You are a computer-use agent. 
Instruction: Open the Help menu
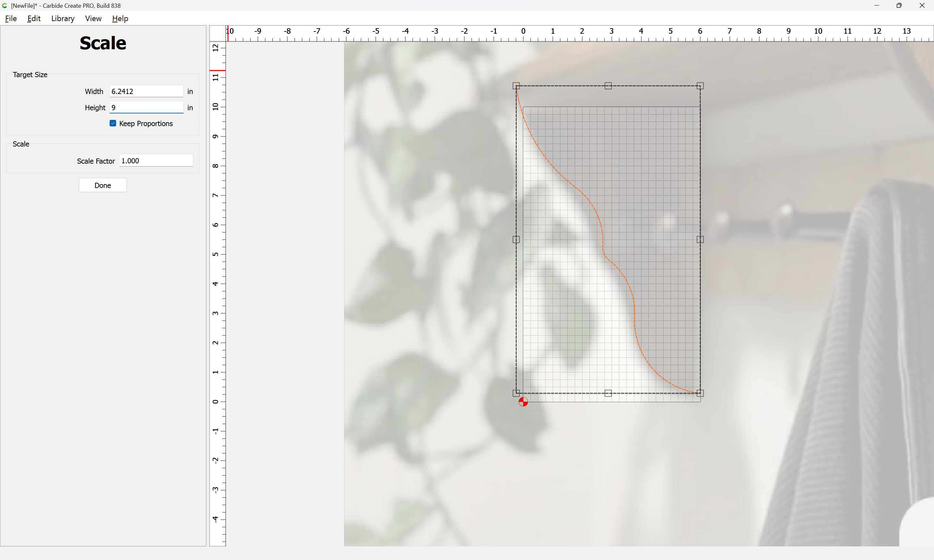pos(120,18)
